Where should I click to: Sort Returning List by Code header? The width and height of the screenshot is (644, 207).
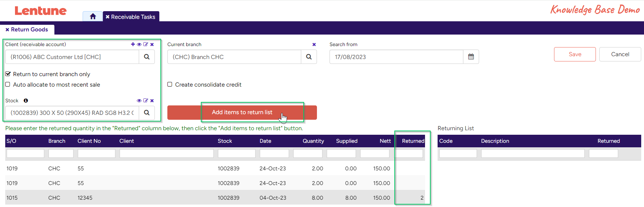pyautogui.click(x=446, y=141)
